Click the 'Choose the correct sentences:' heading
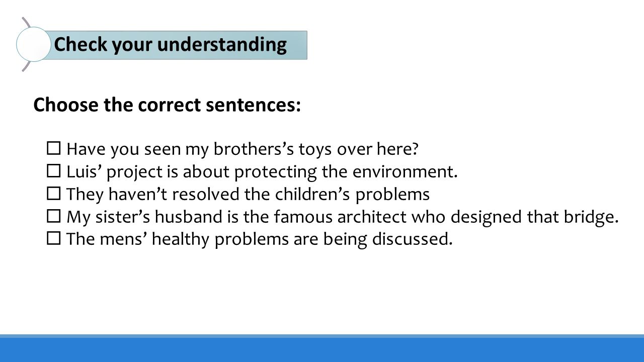The image size is (644, 362). click(167, 105)
